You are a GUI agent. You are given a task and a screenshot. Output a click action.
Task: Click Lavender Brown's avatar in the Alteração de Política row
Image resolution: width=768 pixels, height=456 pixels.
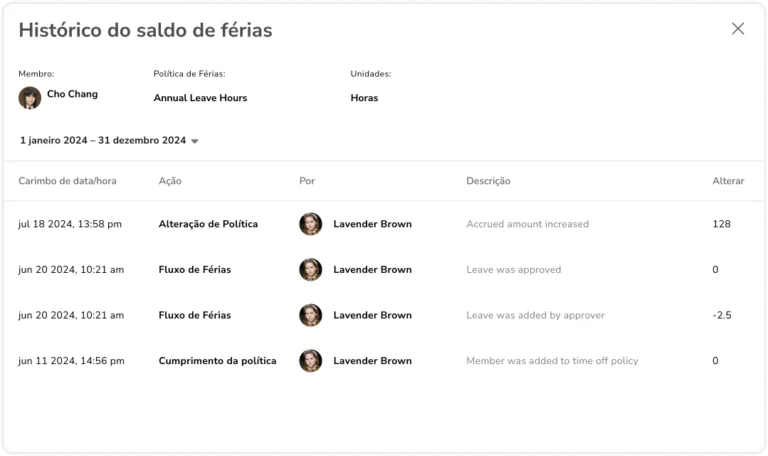pos(311,224)
